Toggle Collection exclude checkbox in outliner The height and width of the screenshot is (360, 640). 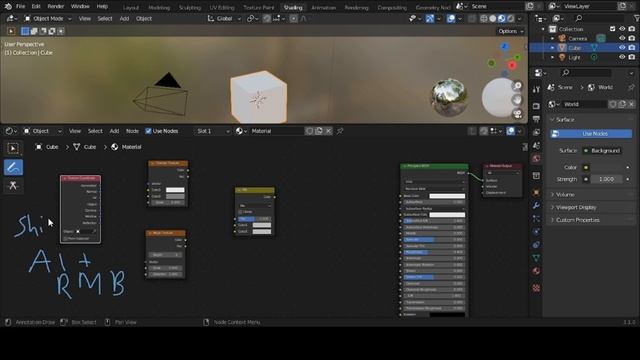(x=612, y=29)
